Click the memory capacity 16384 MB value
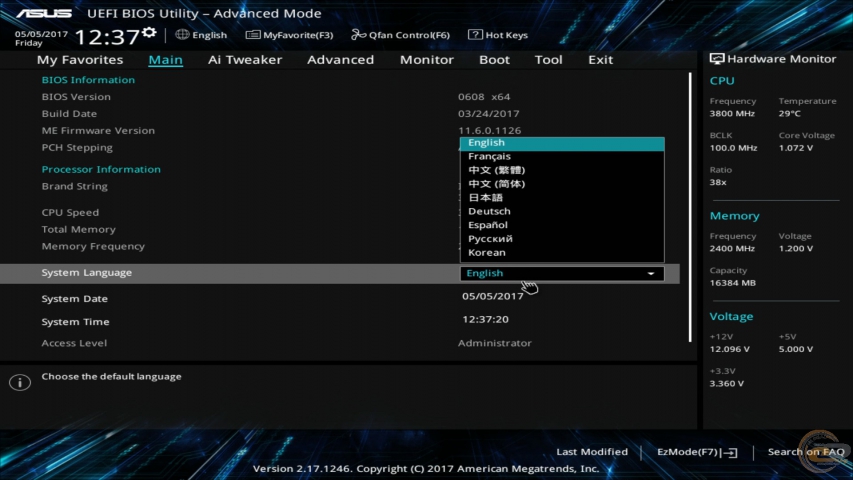The width and height of the screenshot is (853, 480). [732, 283]
